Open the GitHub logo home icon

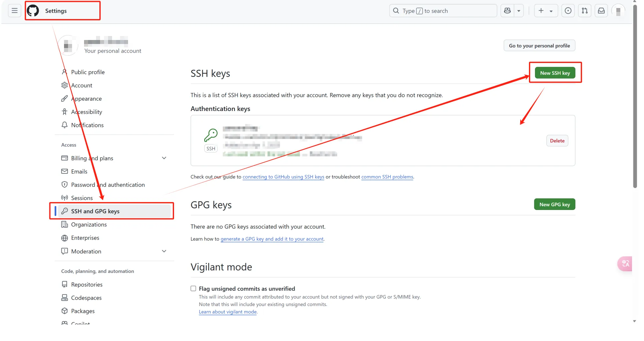coord(33,10)
